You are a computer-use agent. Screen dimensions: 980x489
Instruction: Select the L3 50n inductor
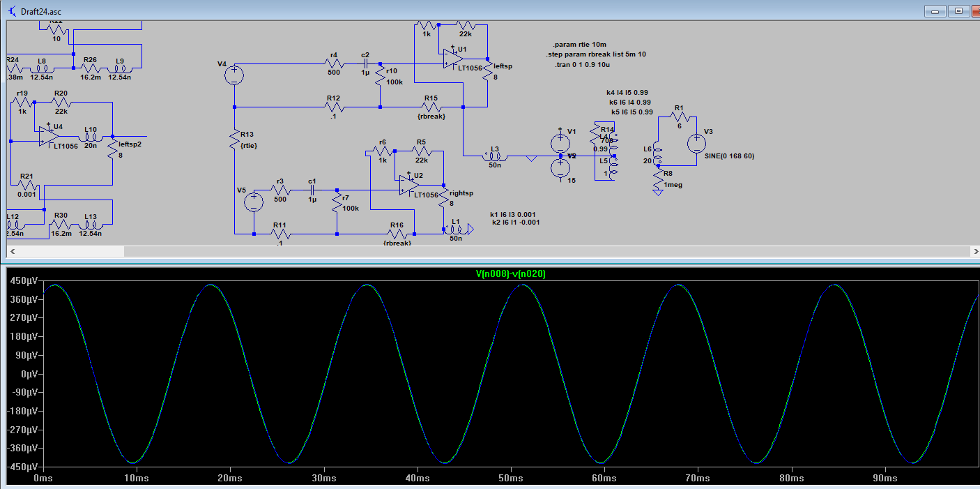pos(495,157)
